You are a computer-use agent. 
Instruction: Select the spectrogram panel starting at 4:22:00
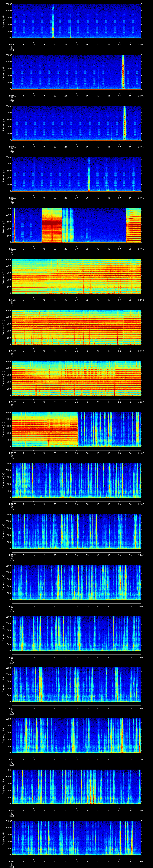(77, 21)
